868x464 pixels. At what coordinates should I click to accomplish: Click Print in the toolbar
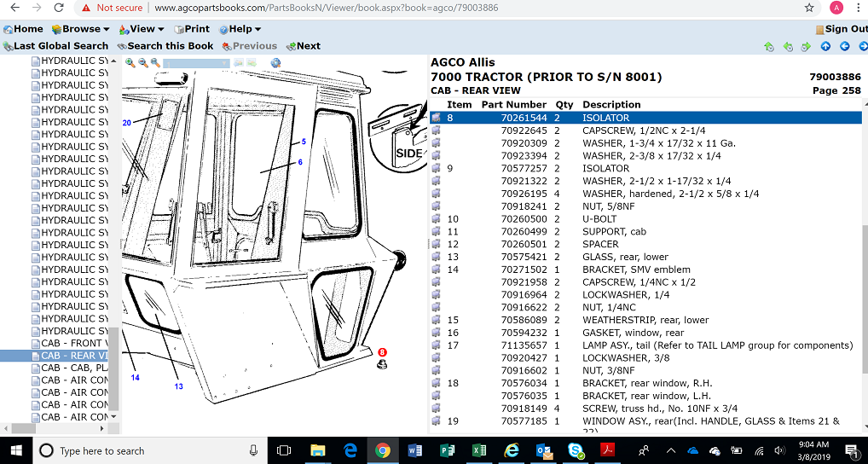point(191,29)
